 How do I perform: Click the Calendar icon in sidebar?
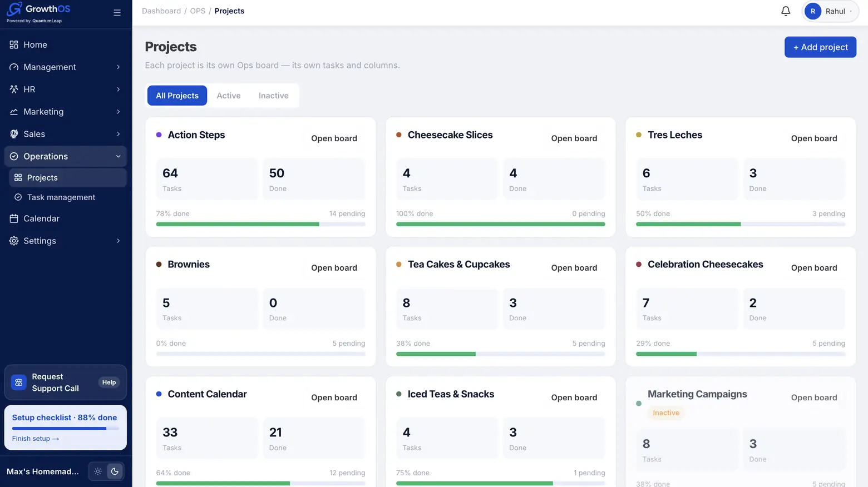tap(14, 218)
